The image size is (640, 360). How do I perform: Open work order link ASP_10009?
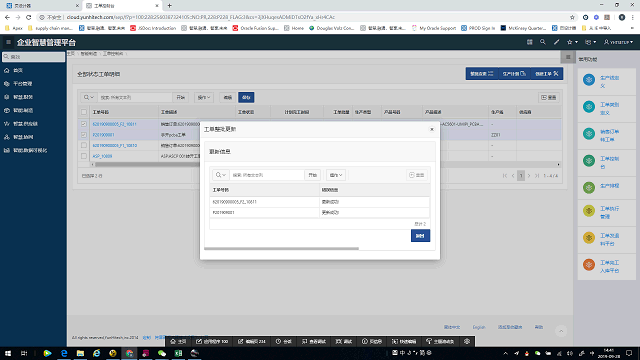tap(102, 156)
